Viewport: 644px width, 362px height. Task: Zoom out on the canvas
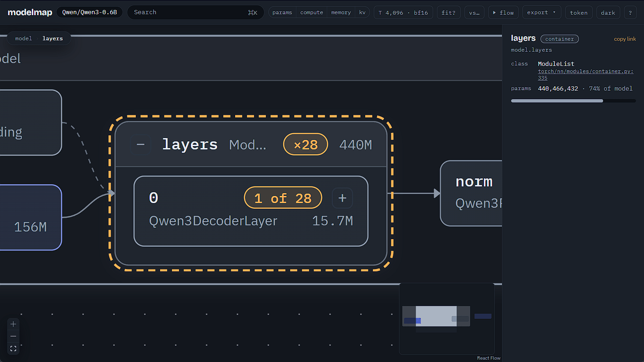click(13, 336)
